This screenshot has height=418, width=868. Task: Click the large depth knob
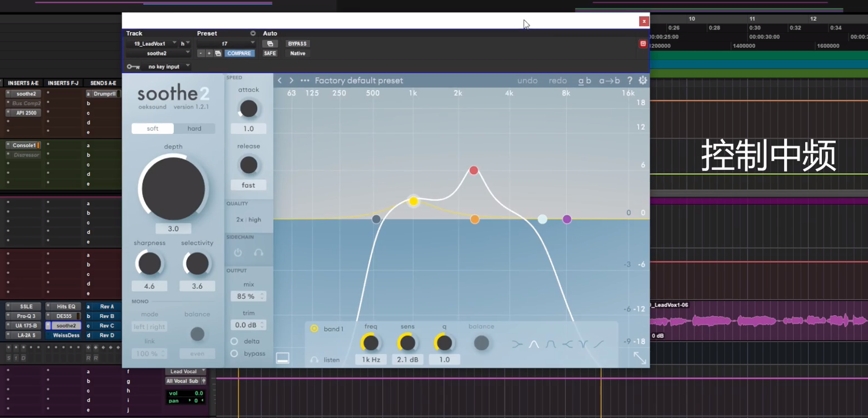173,188
